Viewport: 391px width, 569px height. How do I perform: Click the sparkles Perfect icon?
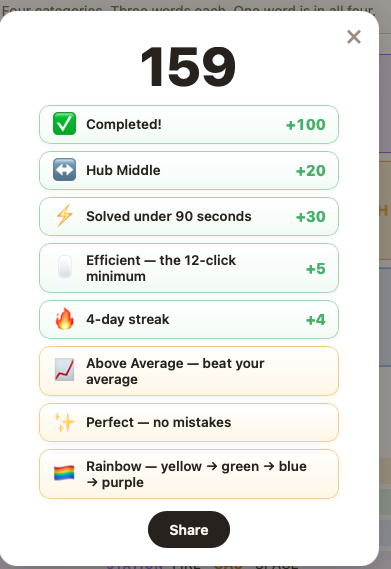click(64, 422)
